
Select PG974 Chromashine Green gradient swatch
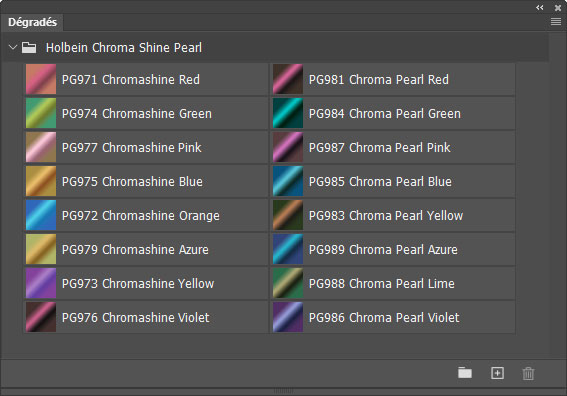tap(41, 113)
